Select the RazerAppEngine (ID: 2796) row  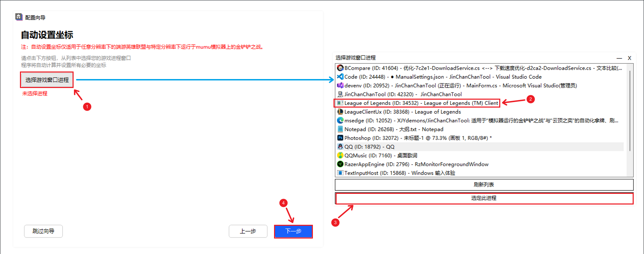coord(480,164)
